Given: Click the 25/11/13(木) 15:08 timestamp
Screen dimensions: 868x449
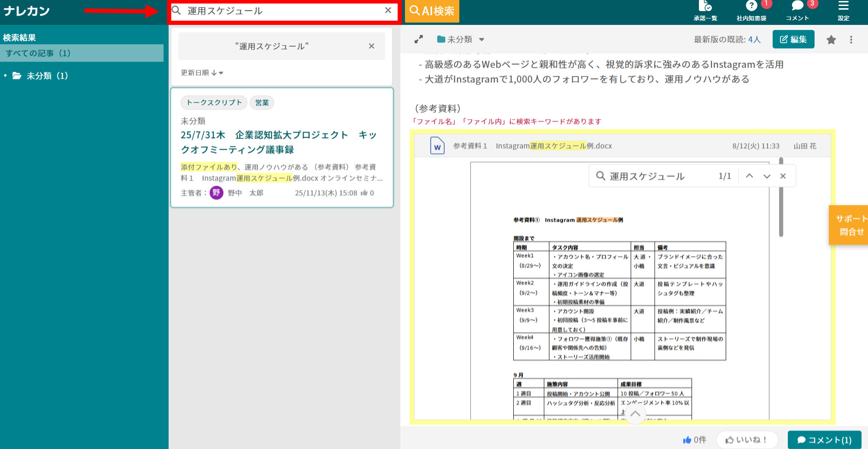Looking at the screenshot, I should 326,193.
